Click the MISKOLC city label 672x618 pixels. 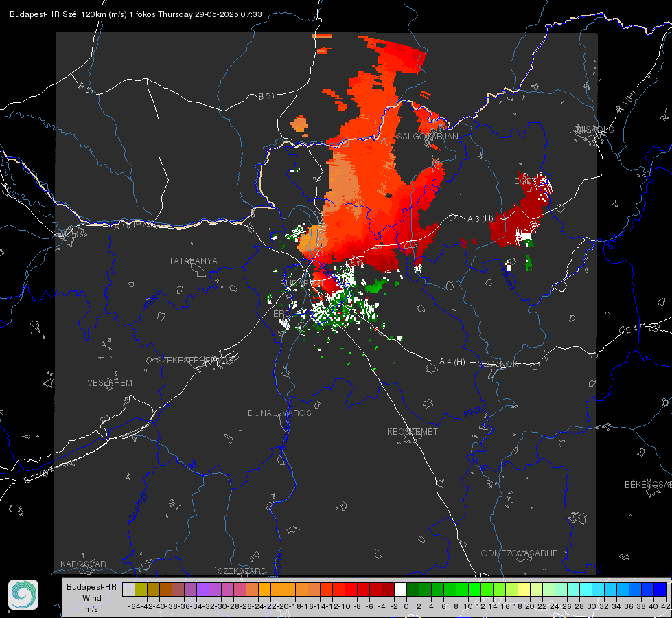pyautogui.click(x=595, y=129)
